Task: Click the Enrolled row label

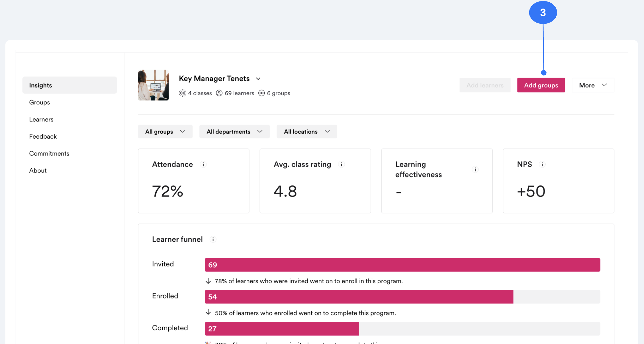Action: pos(165,296)
